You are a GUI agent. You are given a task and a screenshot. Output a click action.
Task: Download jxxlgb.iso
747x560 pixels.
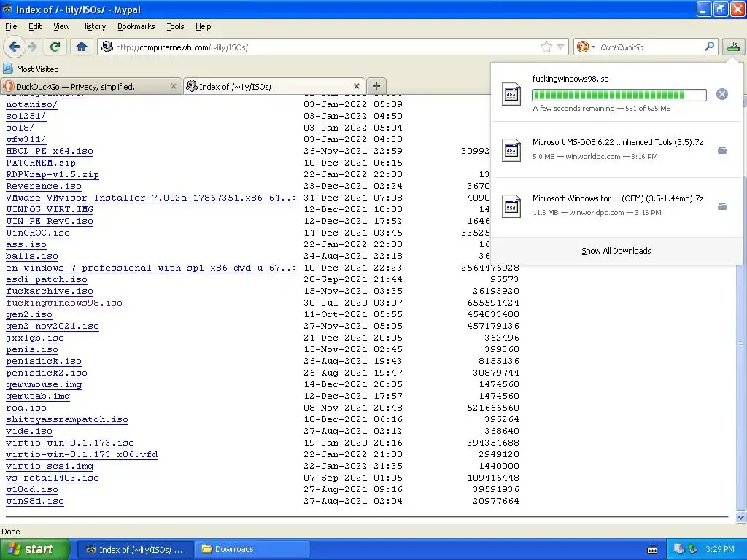tap(35, 338)
